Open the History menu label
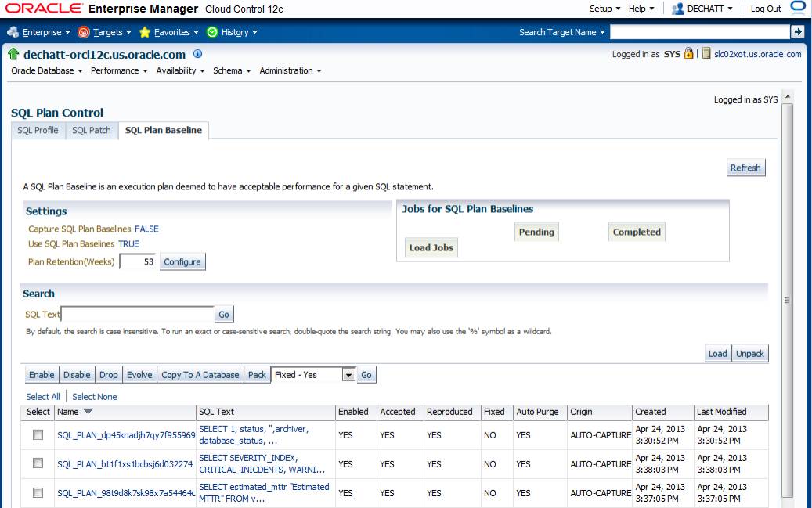The width and height of the screenshot is (812, 508). coord(235,32)
